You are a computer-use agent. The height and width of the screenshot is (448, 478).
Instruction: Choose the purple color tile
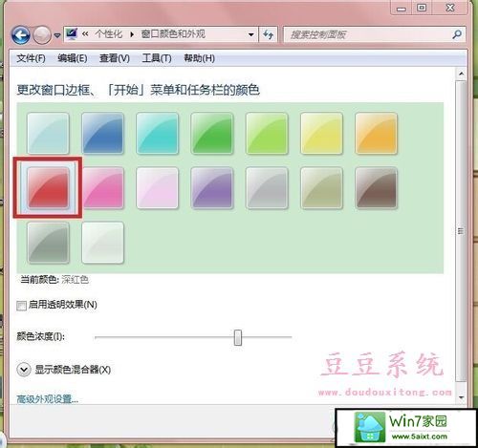coord(212,188)
